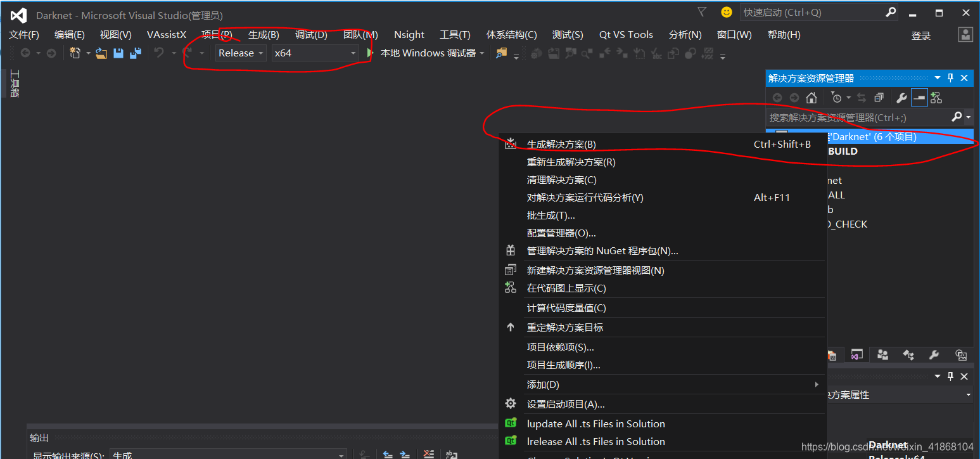The height and width of the screenshot is (459, 980).
Task: Open the 生成(B) menu in menu bar
Action: coord(264,35)
